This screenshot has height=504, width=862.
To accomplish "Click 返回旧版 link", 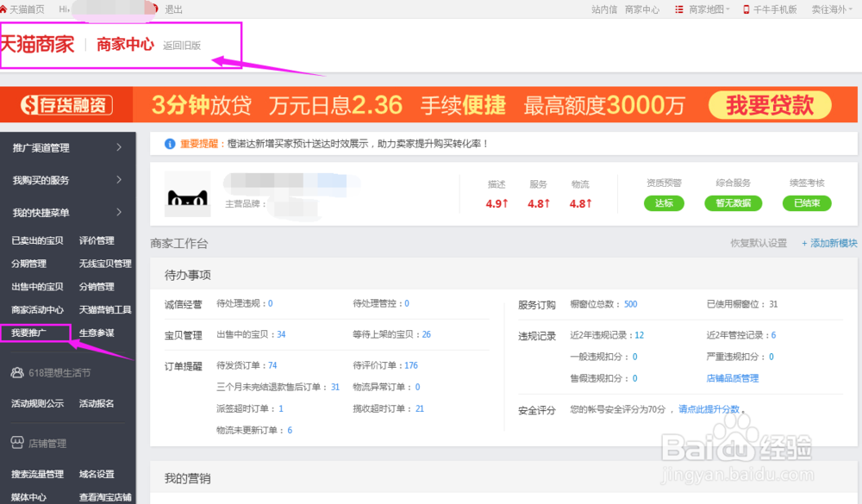I will tap(182, 46).
